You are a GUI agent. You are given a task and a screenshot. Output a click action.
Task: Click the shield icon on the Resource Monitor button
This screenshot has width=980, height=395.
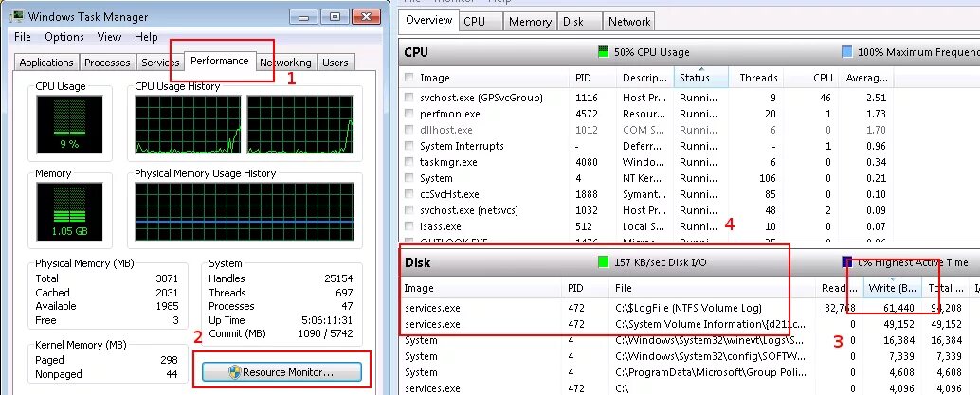pyautogui.click(x=234, y=372)
